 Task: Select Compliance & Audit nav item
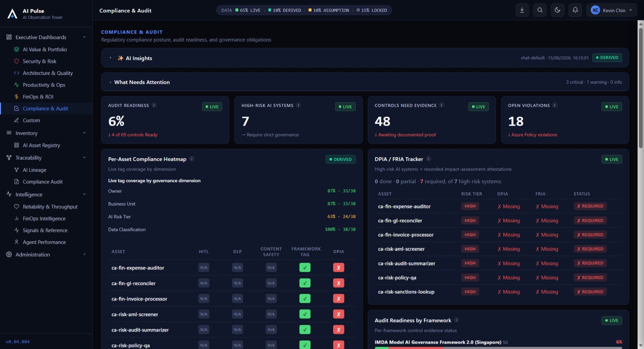(x=45, y=109)
